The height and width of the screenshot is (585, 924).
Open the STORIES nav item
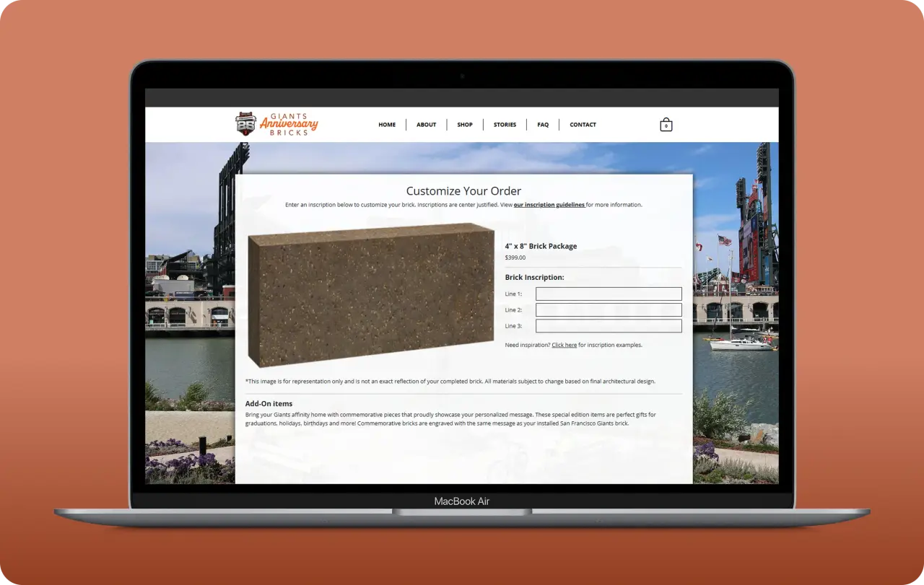[x=505, y=125]
